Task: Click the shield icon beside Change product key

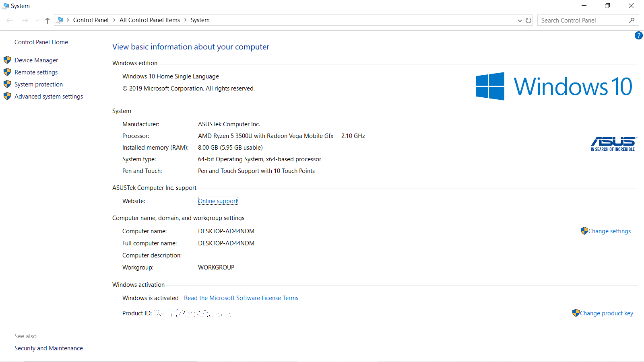Action: (576, 313)
